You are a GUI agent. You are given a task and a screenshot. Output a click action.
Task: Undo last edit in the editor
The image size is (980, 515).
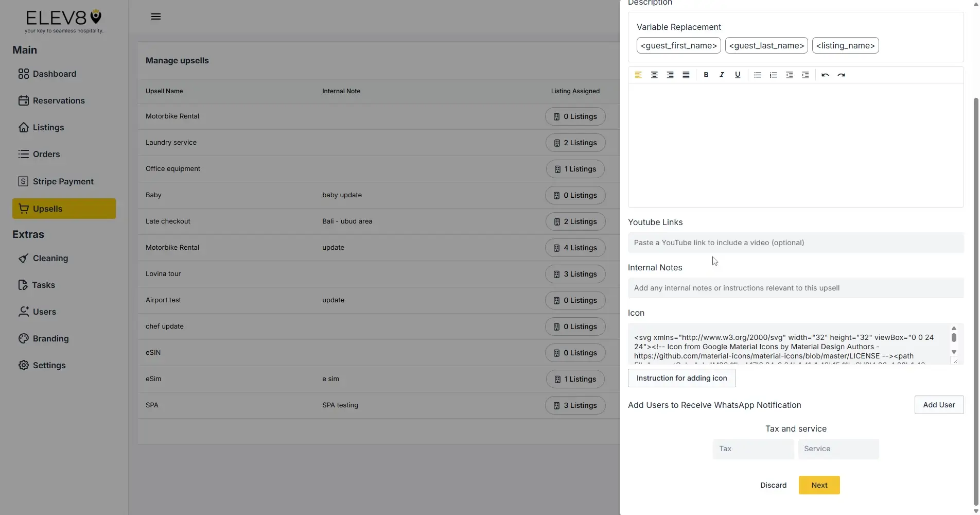coord(825,75)
